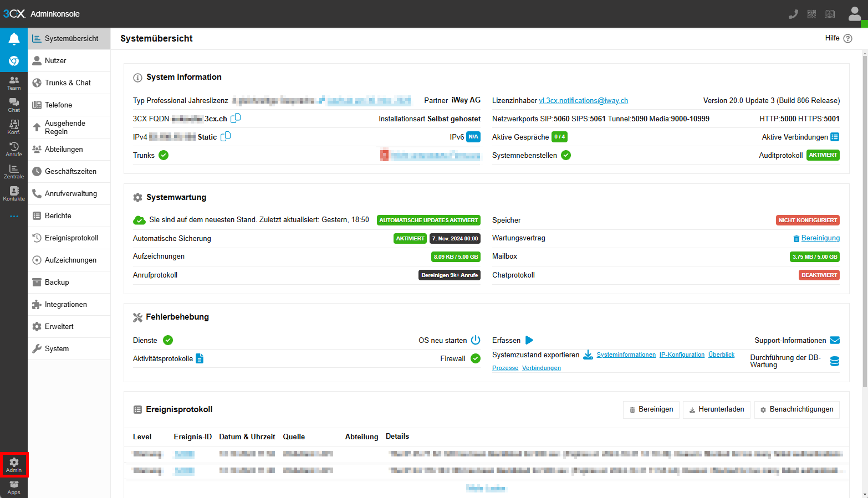Screen dimensions: 868x498
Task: Open Aufzeichnungen sidebar menu item
Action: pyautogui.click(x=69, y=260)
